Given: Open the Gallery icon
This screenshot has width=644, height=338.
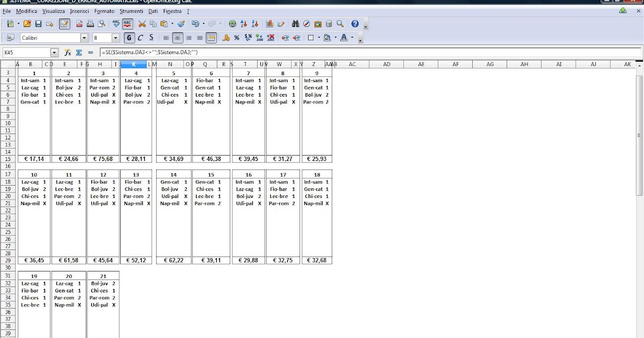Looking at the screenshot, I should (318, 24).
